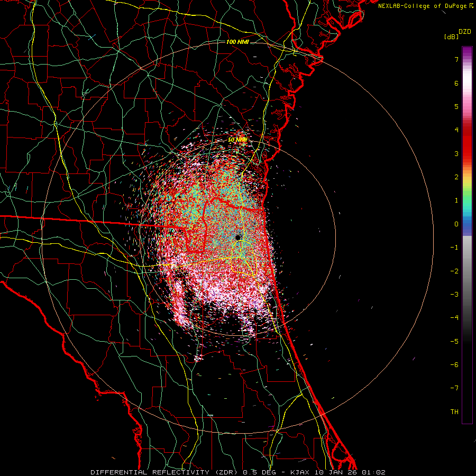Click the 100 NMI range ring label

[x=237, y=42]
